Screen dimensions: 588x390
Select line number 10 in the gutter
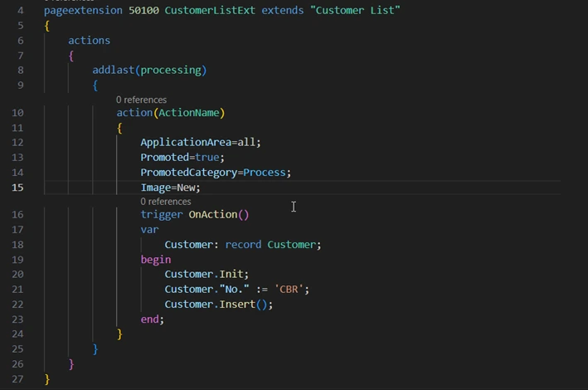coord(17,113)
